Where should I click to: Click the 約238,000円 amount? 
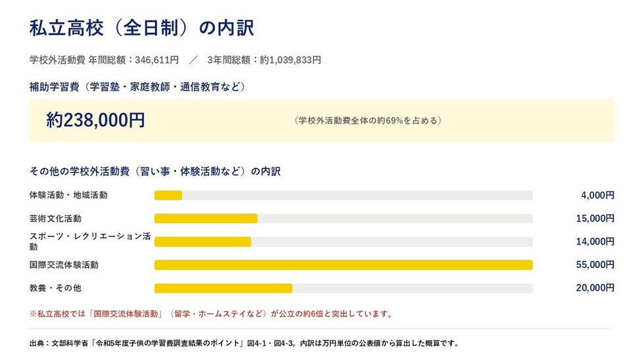pos(95,120)
